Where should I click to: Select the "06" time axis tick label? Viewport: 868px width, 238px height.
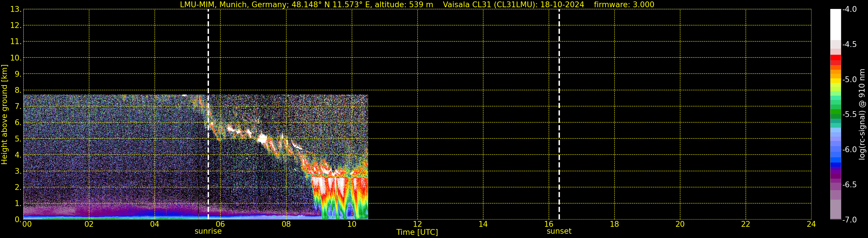pos(220,224)
